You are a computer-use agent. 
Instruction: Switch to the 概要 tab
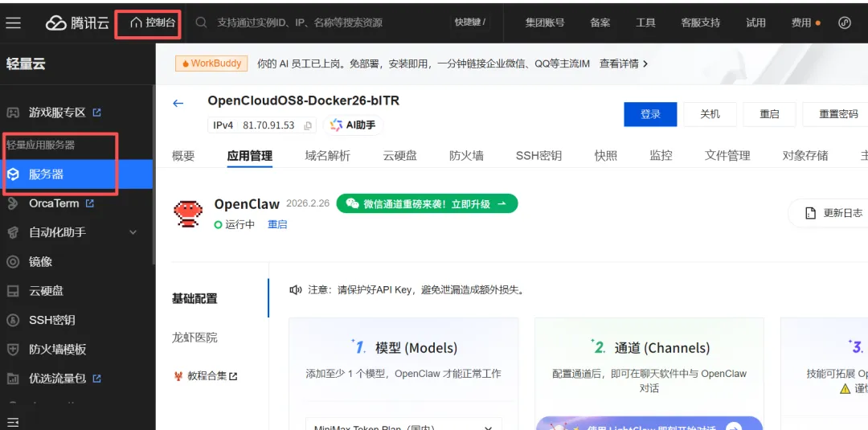(x=183, y=155)
